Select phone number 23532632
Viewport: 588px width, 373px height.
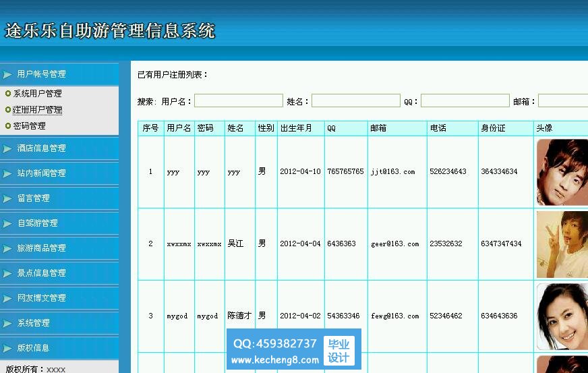[446, 243]
